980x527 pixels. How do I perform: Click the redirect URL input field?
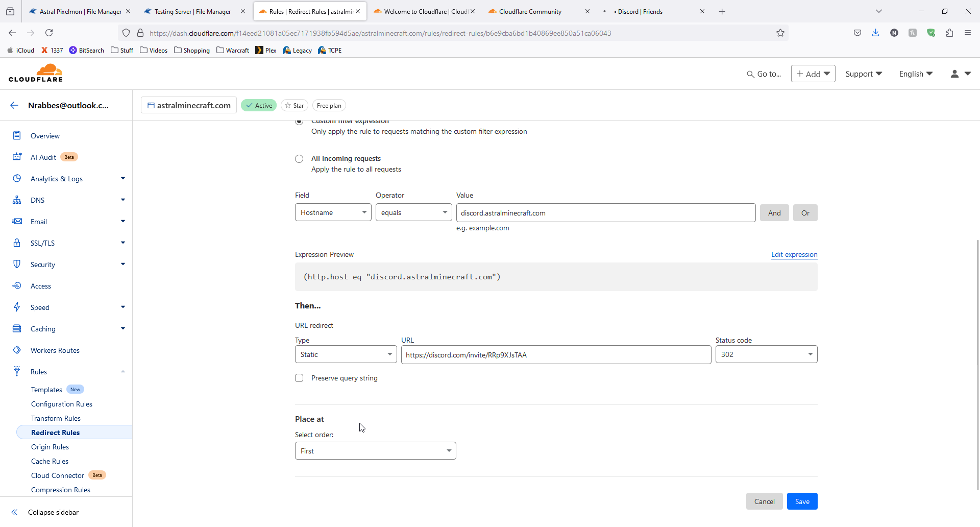click(556, 355)
